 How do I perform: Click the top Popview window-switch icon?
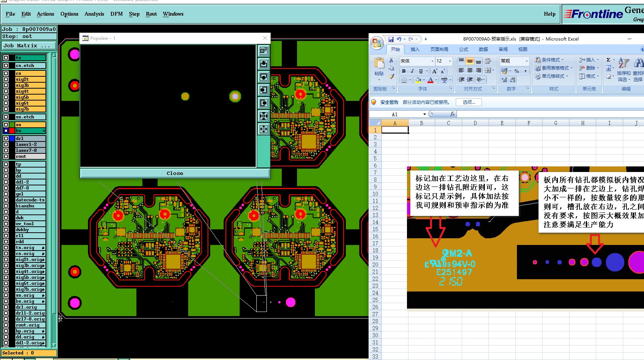pos(263,51)
